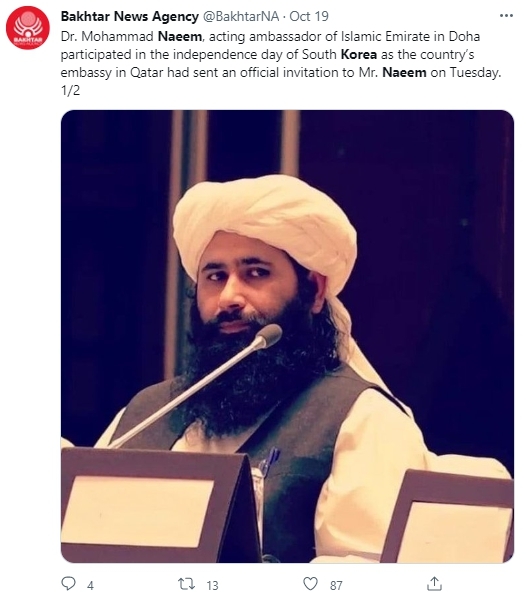The height and width of the screenshot is (597, 526).
Task: Click bold Naeem after Dr. Mohammad
Action: point(180,36)
